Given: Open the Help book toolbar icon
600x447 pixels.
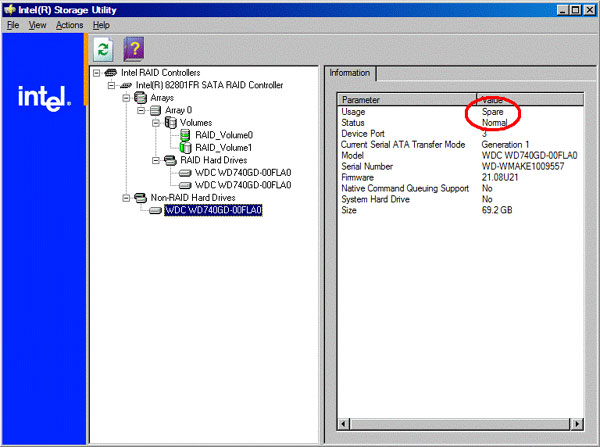Looking at the screenshot, I should pyautogui.click(x=134, y=49).
